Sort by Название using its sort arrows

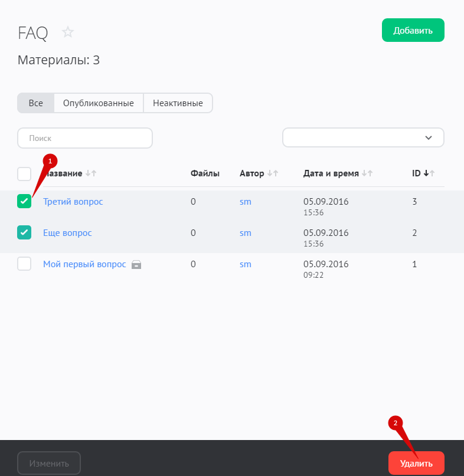[x=90, y=173]
